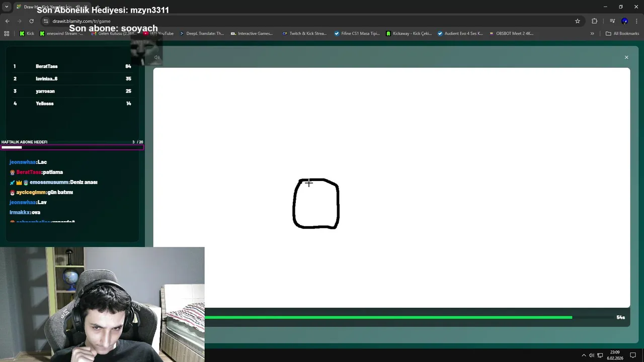The image size is (644, 362).
Task: Select the laviniaa_6 leaderboard row
Action: [x=72, y=79]
